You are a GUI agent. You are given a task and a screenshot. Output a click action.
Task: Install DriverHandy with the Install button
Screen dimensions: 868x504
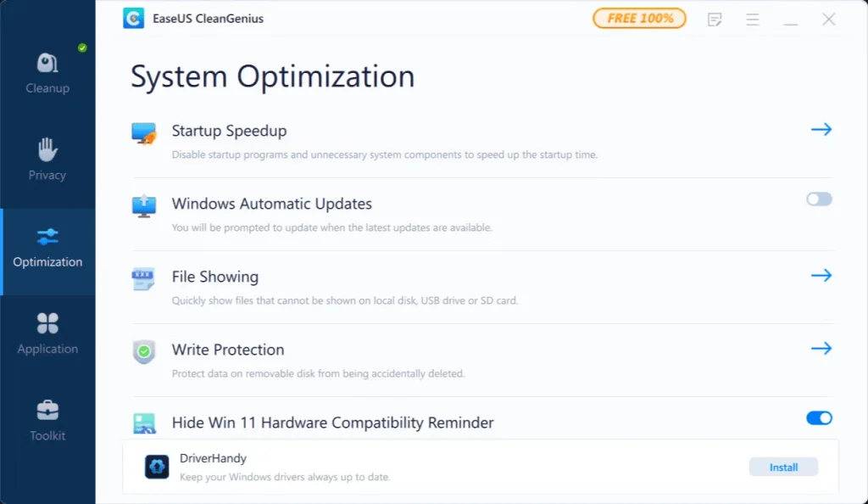tap(783, 467)
